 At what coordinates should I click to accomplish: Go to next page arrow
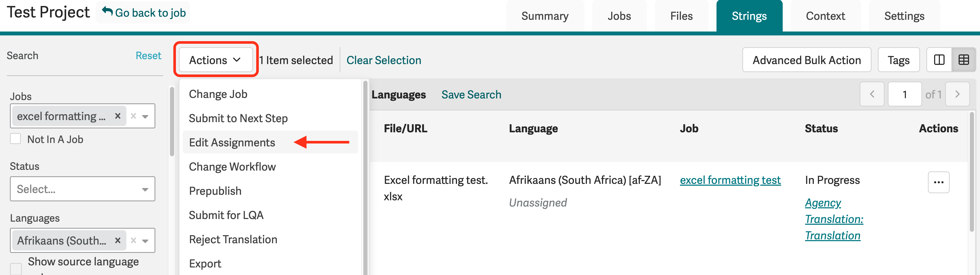pyautogui.click(x=957, y=94)
